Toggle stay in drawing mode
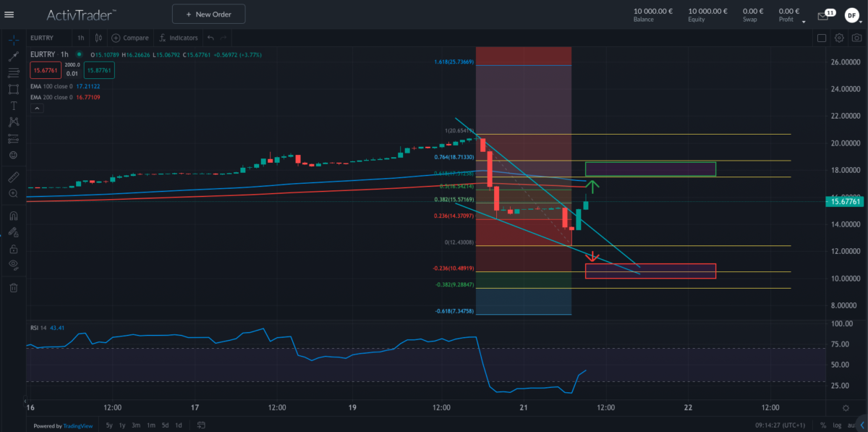 tap(13, 232)
